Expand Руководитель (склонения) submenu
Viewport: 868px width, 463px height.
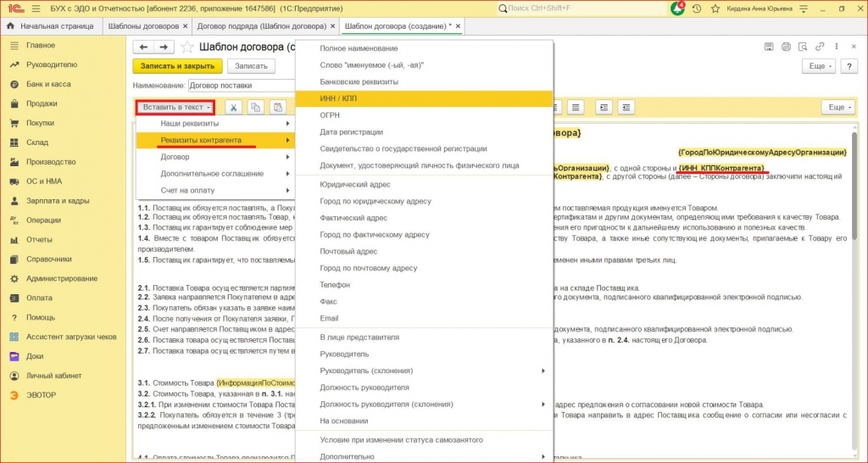tap(425, 371)
